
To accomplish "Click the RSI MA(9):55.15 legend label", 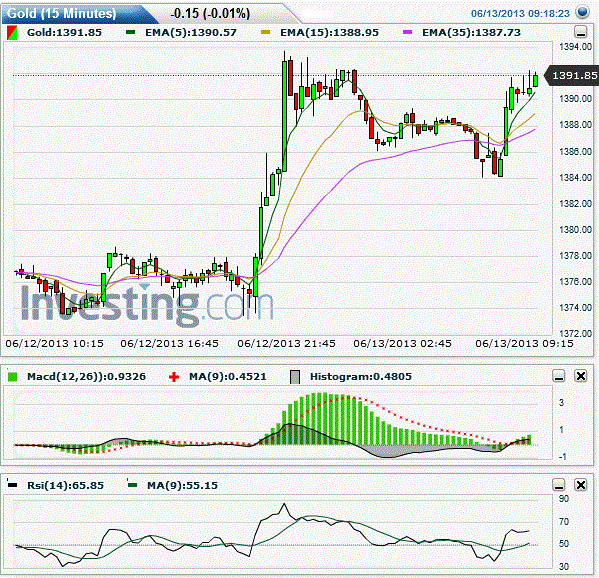I will 182,486.
